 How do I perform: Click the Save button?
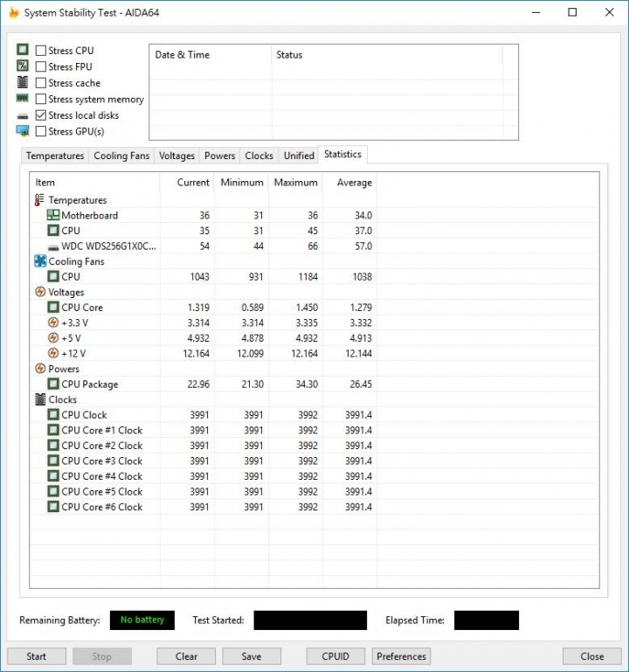click(x=252, y=656)
